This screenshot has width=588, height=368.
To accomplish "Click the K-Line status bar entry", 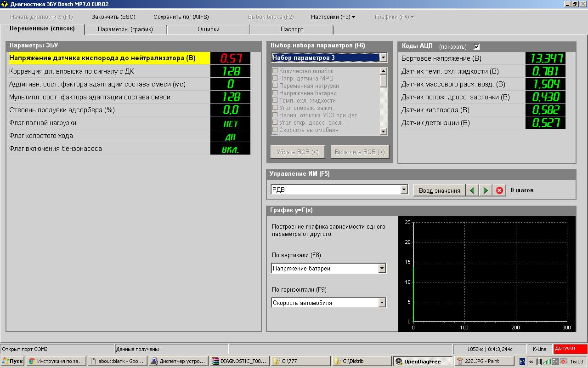I will [539, 349].
